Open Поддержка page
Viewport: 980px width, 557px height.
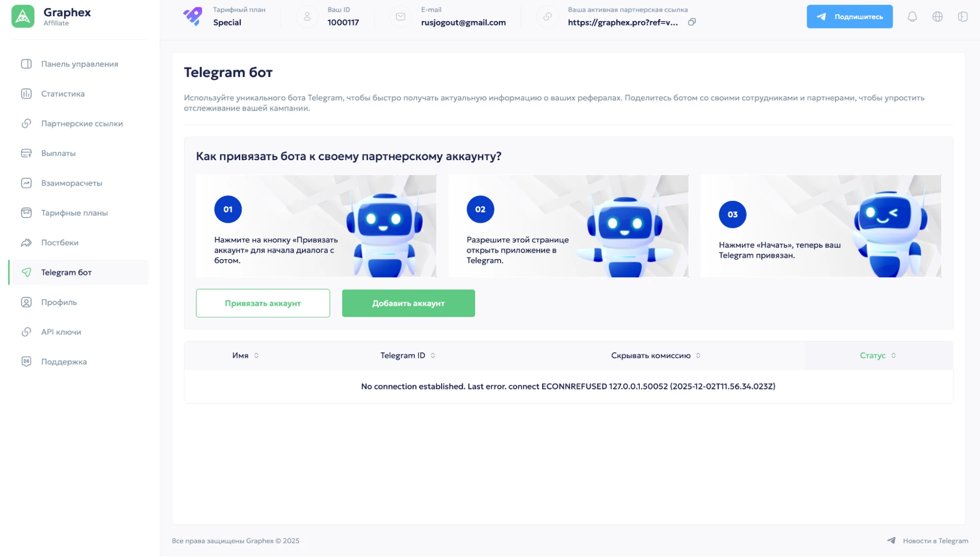click(x=78, y=362)
